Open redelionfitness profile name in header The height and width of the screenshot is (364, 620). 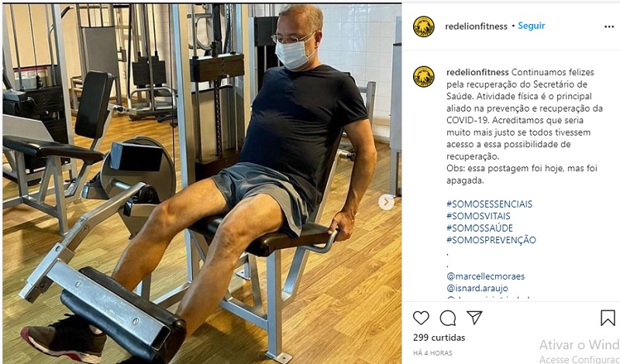tap(476, 26)
